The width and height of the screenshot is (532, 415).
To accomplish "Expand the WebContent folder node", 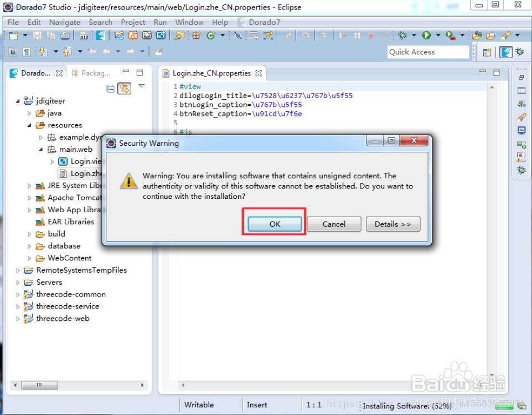I will (29, 258).
